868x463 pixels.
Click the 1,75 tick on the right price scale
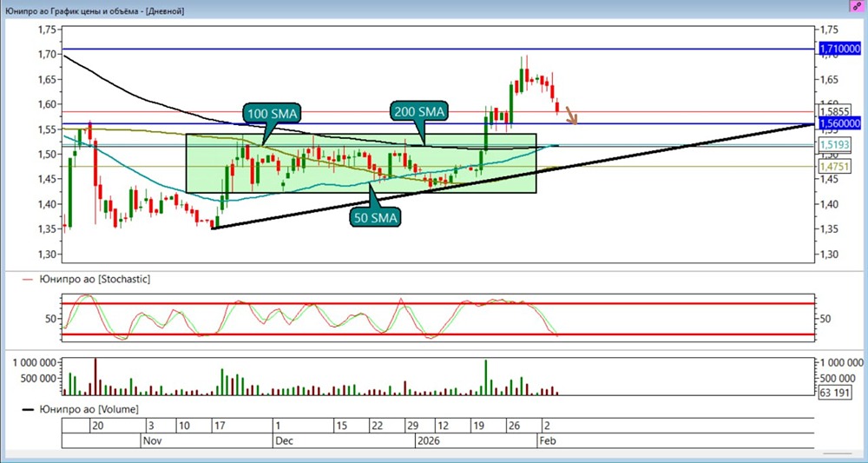[x=830, y=30]
